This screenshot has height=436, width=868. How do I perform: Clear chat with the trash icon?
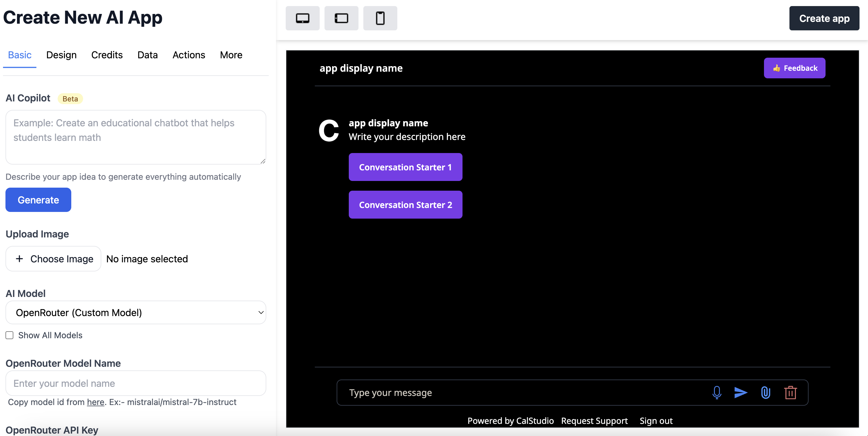coord(790,392)
